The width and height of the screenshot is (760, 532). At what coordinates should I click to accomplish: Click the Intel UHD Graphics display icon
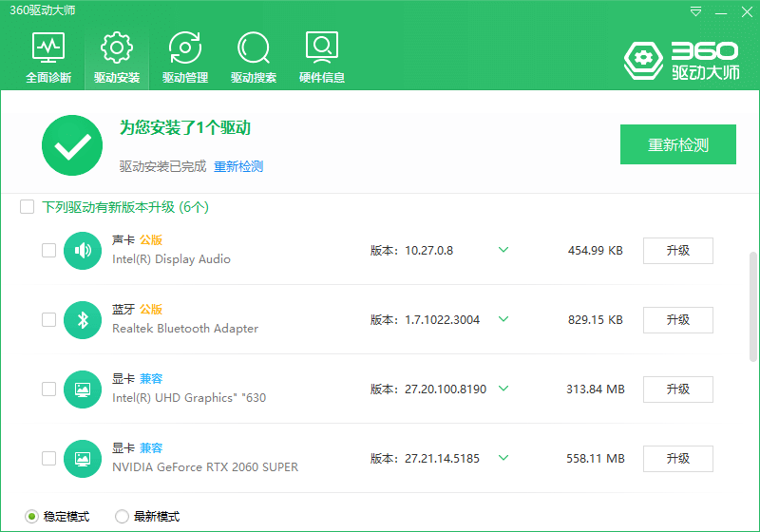coord(83,389)
